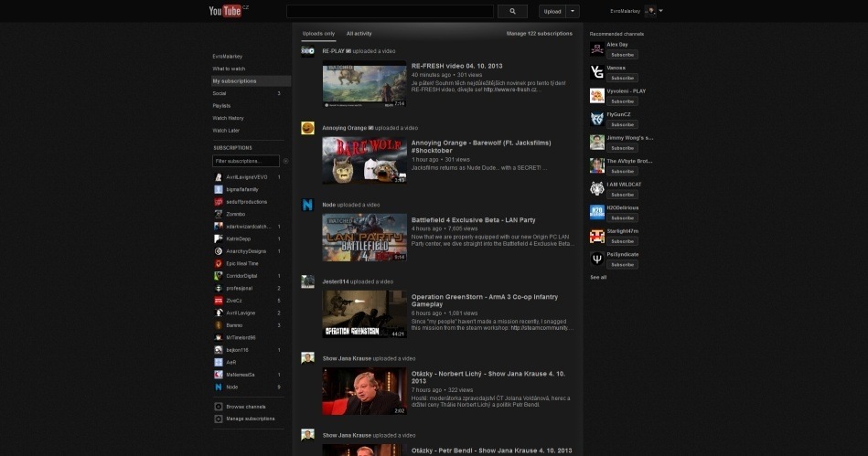Click the Annoying Orange avatar in the feed
The image size is (868, 456).
308,128
